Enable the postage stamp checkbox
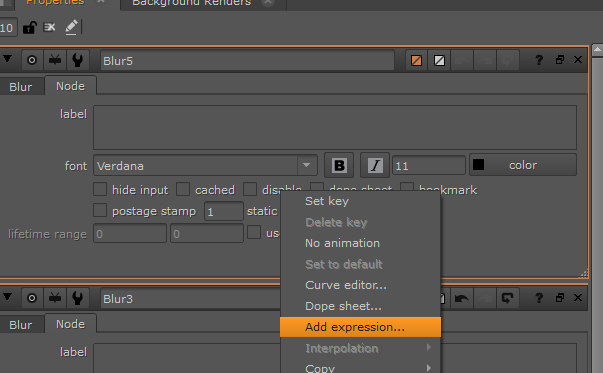Image resolution: width=603 pixels, height=373 pixels. click(100, 210)
